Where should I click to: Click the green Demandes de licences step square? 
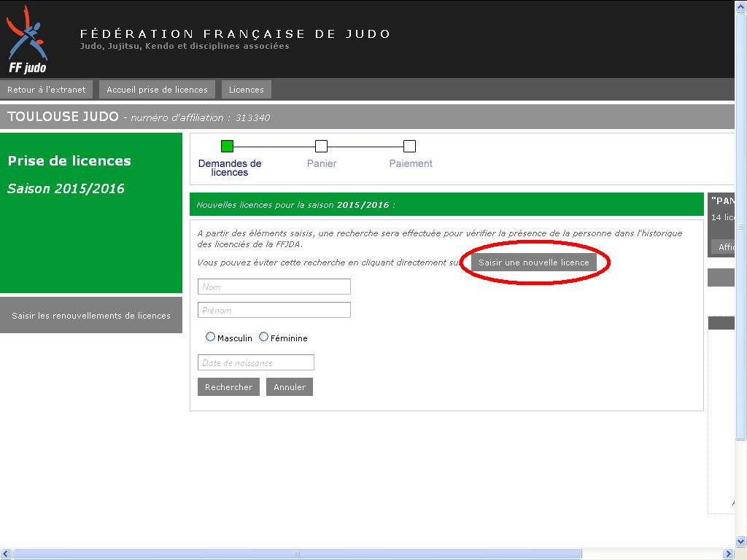point(227,146)
